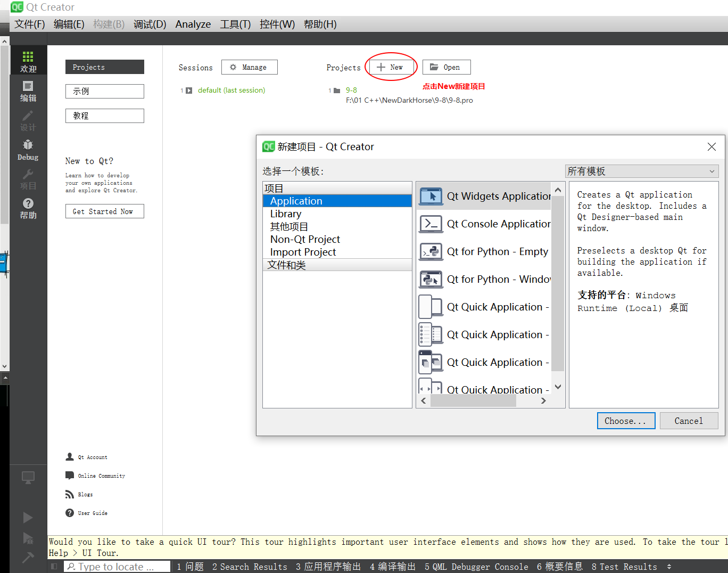Open the 8 Test Results pane
The width and height of the screenshot is (728, 573).
[624, 567]
